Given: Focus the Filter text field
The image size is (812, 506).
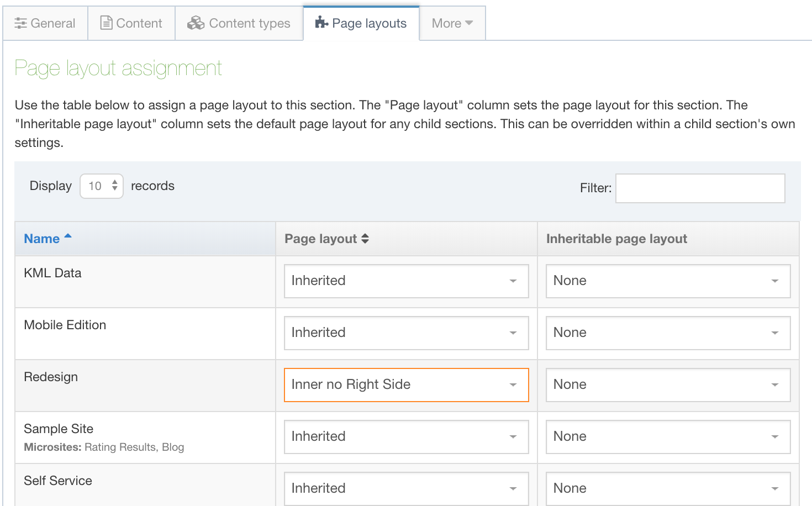Looking at the screenshot, I should point(700,188).
